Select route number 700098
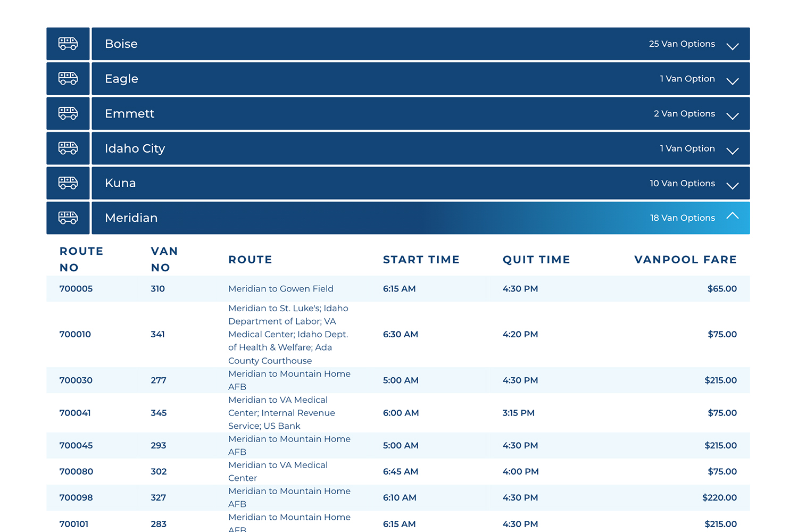 [76, 497]
